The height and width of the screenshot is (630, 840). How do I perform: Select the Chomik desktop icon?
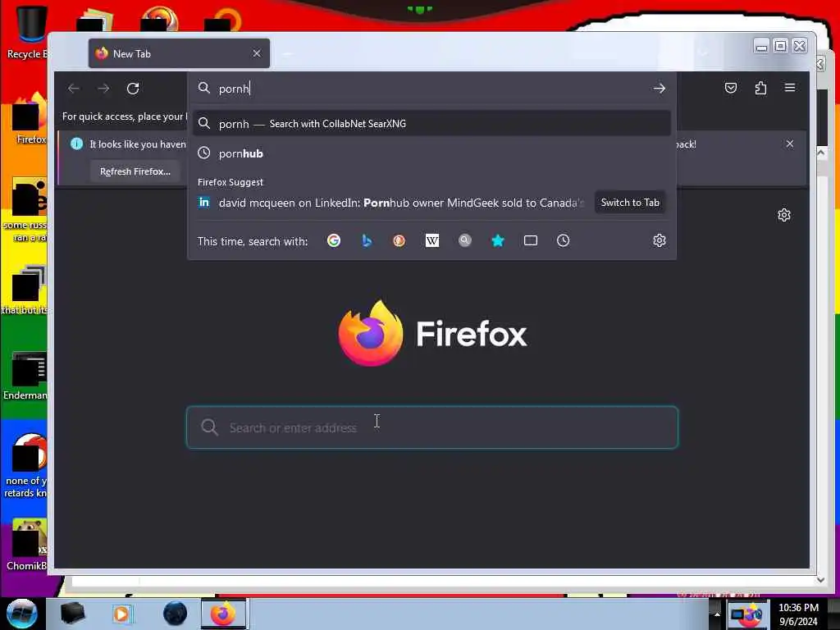27,545
